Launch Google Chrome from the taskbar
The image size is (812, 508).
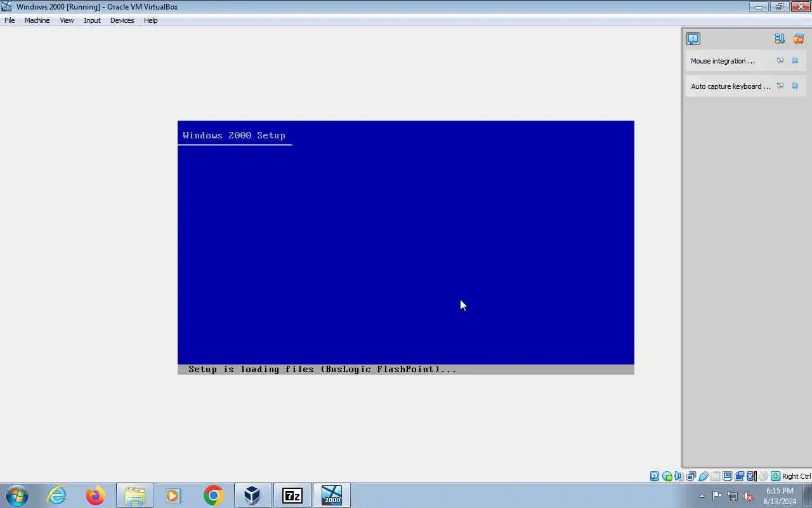[x=213, y=495]
